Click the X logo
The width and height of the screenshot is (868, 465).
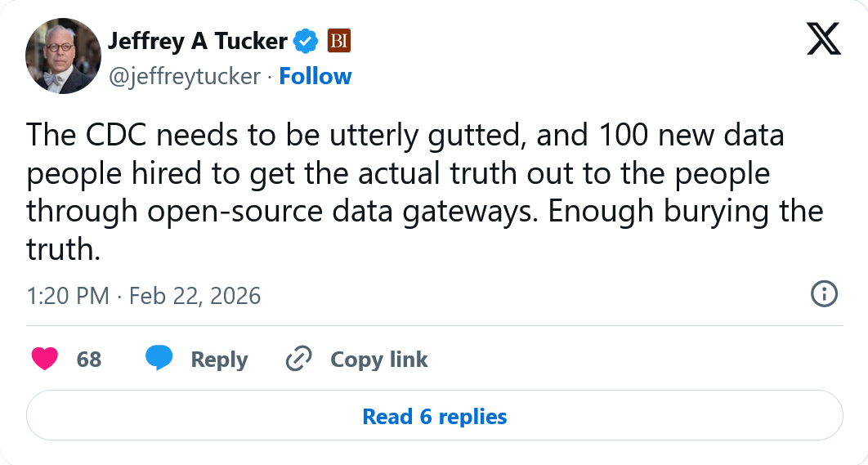(823, 38)
